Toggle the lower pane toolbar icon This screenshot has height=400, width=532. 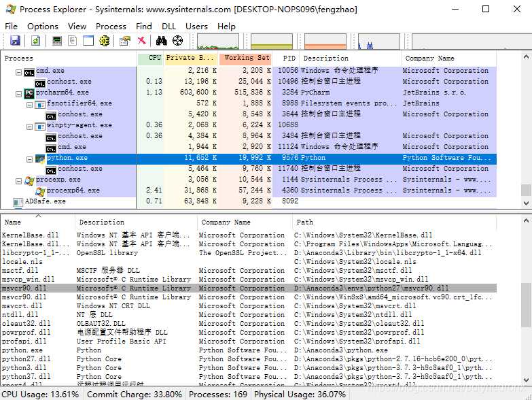pos(88,41)
